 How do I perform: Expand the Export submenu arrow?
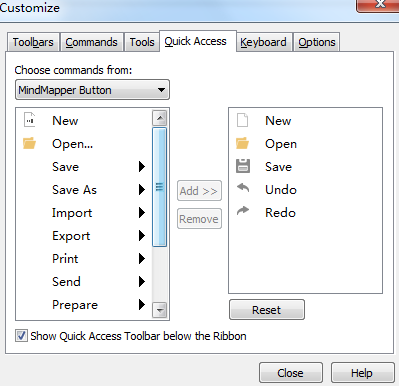point(142,236)
